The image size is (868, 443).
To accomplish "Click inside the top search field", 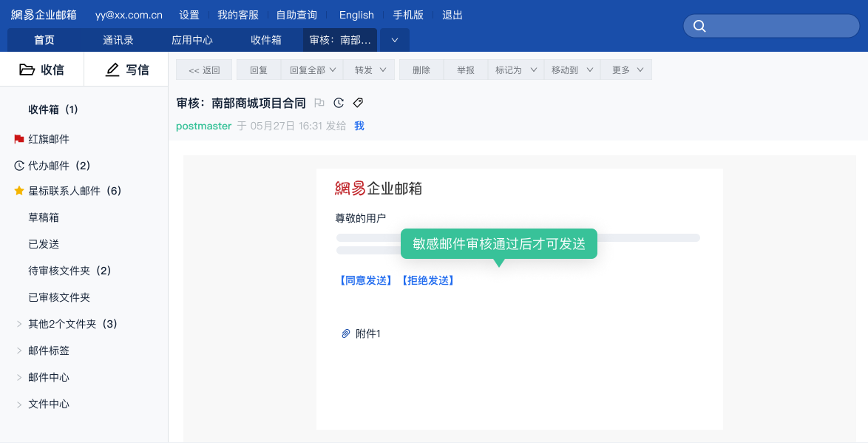I will [x=781, y=26].
